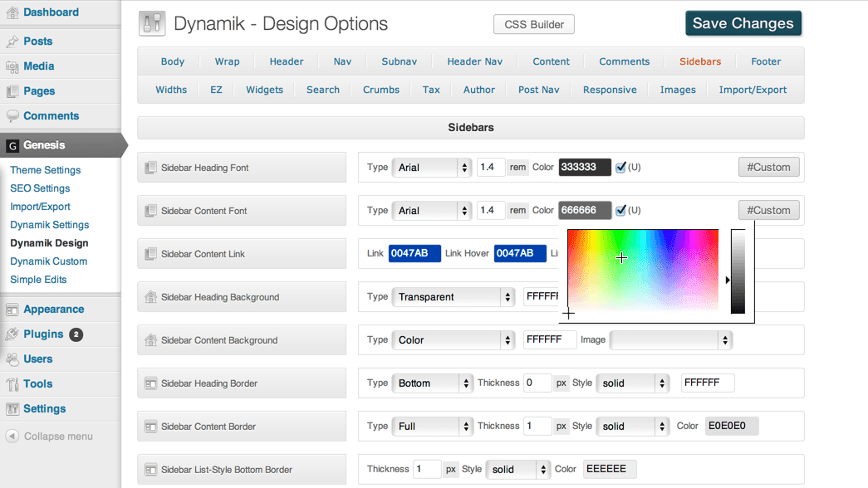Toggle Sidebar Heading Font (U) checkbox
The width and height of the screenshot is (868, 488).
click(620, 168)
